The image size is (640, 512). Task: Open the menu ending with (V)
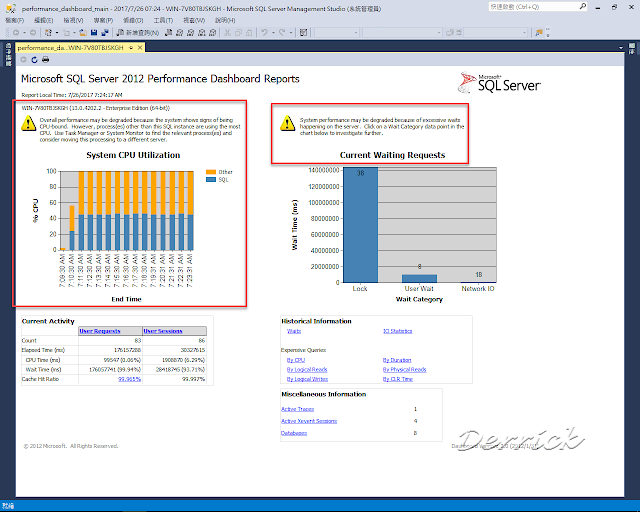73,20
